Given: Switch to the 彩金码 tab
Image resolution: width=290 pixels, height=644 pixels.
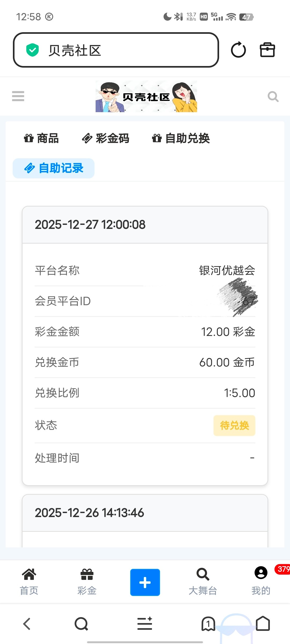Looking at the screenshot, I should tap(106, 138).
